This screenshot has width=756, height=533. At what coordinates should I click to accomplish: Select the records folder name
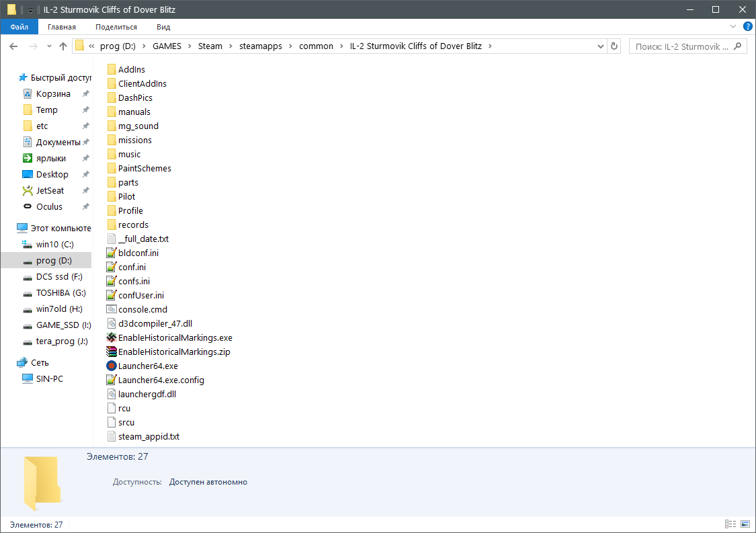click(134, 224)
